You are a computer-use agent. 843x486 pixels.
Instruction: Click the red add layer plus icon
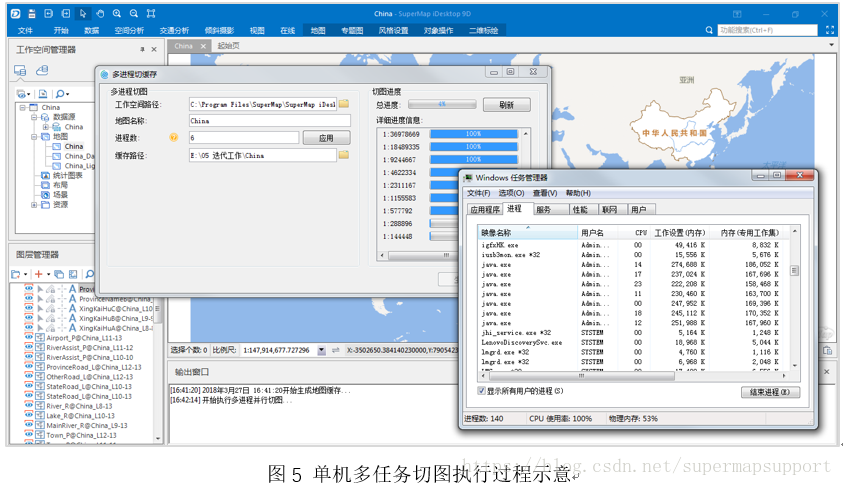39,274
